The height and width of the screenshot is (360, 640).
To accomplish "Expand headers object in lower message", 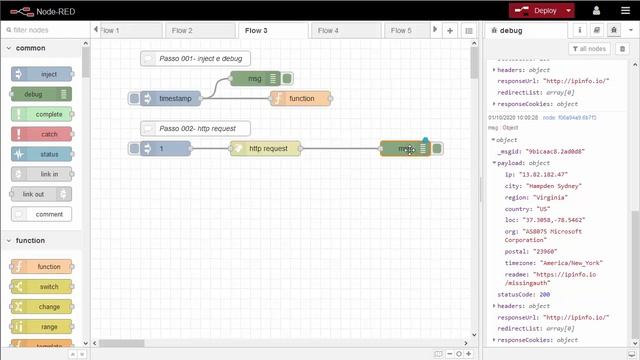I will [x=494, y=306].
